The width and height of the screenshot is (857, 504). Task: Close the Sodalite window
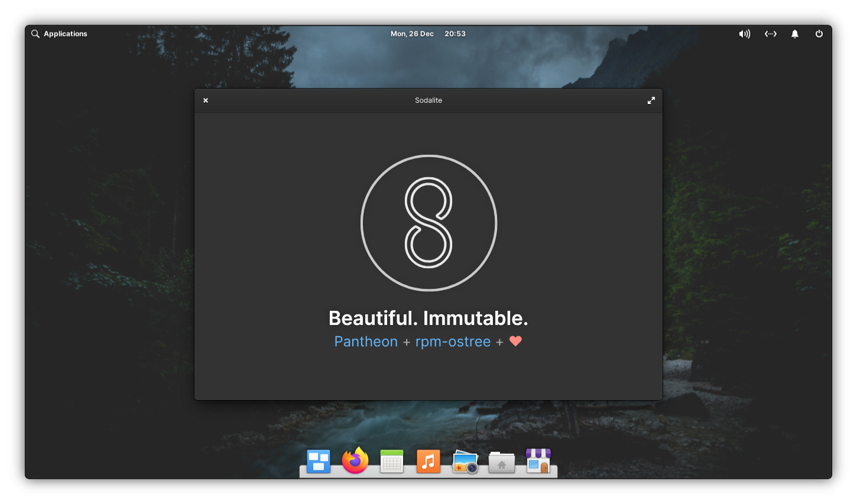click(206, 100)
